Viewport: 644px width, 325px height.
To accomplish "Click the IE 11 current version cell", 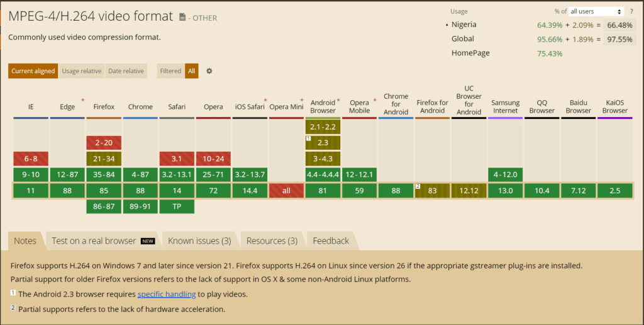I will 31,191.
